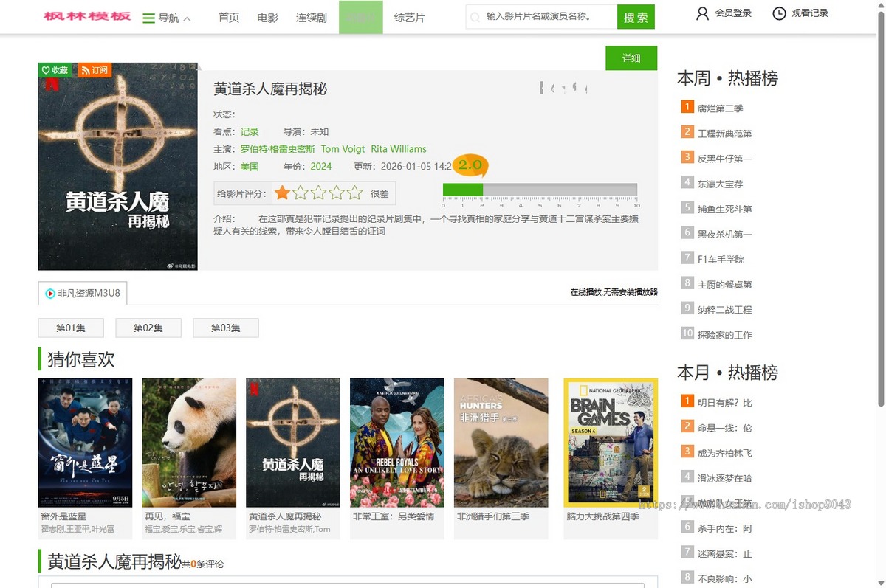Image resolution: width=886 pixels, height=588 pixels.
Task: Play episode 第01集
Action: click(x=71, y=328)
